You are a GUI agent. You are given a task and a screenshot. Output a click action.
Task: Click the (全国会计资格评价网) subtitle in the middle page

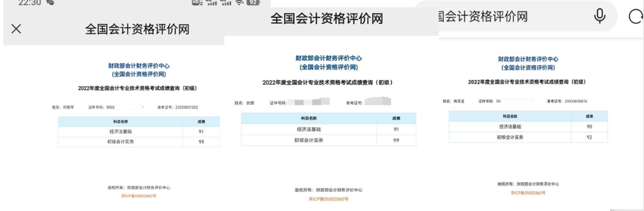click(x=329, y=67)
